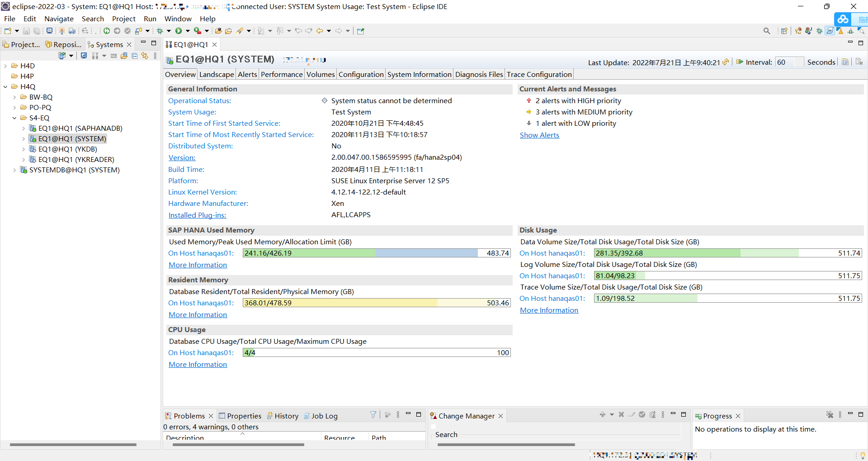The width and height of the screenshot is (868, 461).
Task: Collapse the H4Q folder
Action: click(x=5, y=87)
